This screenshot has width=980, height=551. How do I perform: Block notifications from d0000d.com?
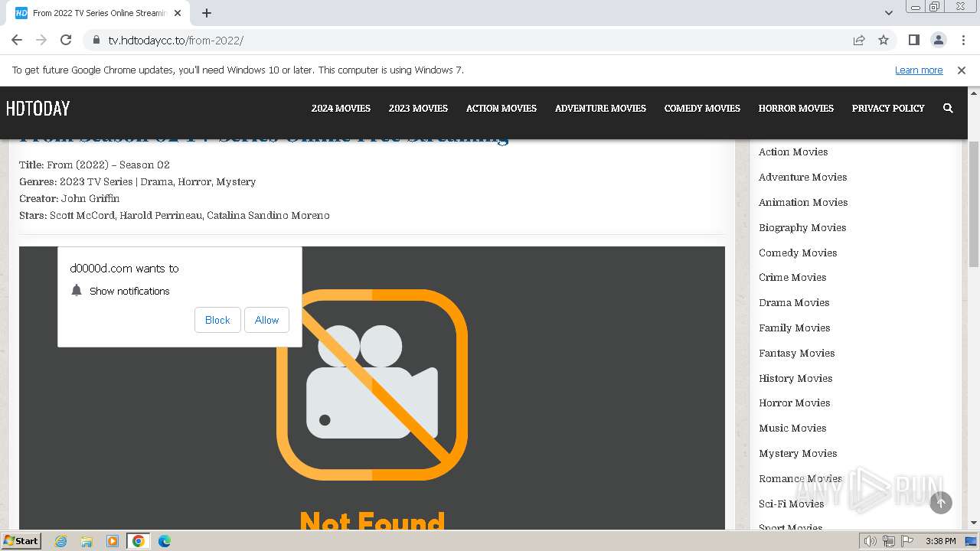click(x=217, y=320)
